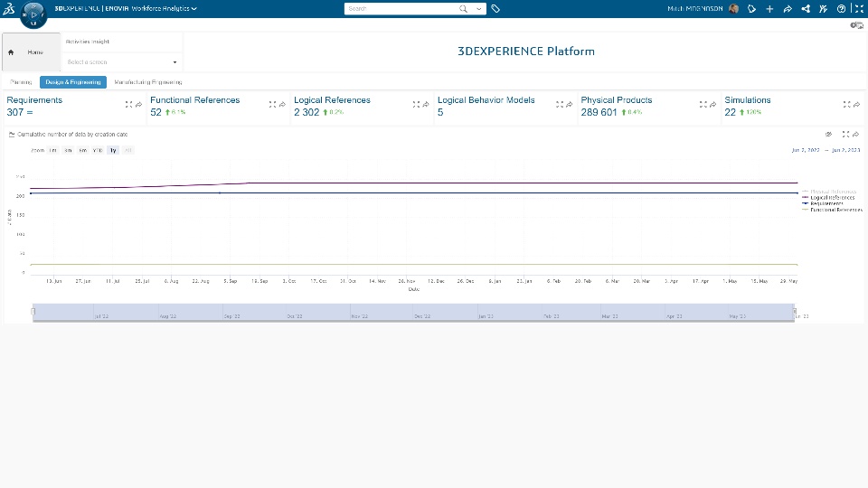This screenshot has width=868, height=488.
Task: Click the share arrow icon in top bar
Action: click(788, 9)
